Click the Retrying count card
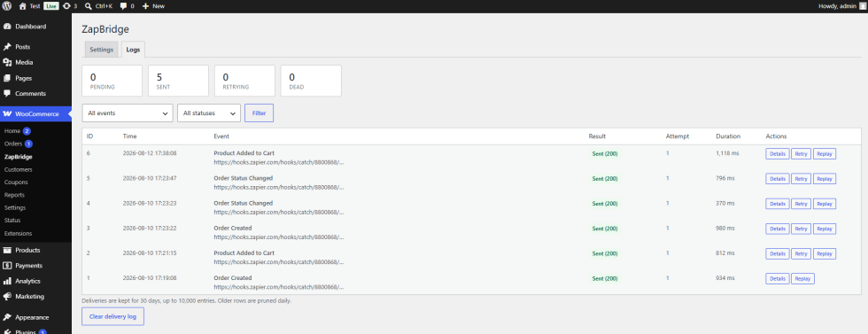 coord(244,81)
